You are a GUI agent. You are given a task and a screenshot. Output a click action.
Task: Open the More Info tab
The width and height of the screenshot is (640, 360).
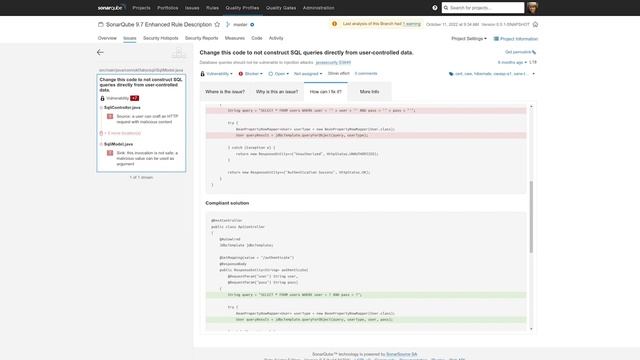(369, 92)
